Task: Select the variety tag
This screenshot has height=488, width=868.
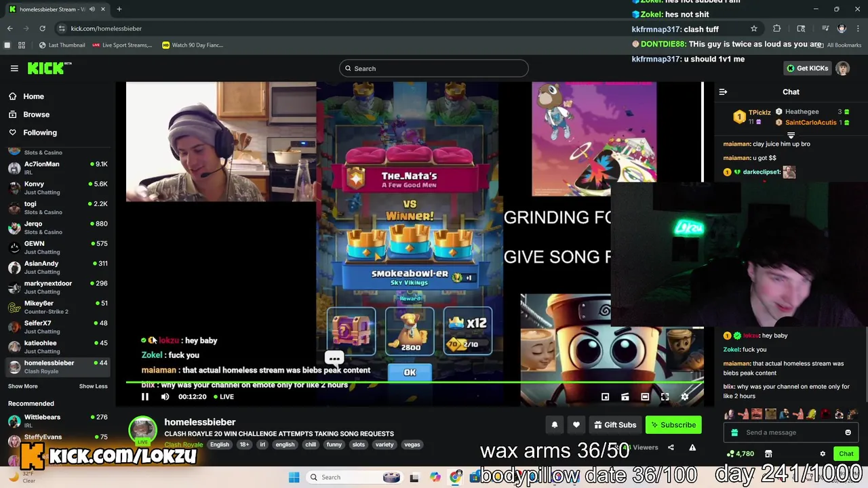Action: click(x=384, y=445)
